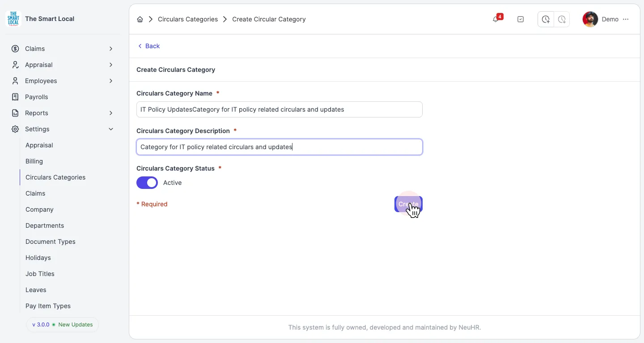Expand the Appraisal sidebar menu chevron

[111, 65]
